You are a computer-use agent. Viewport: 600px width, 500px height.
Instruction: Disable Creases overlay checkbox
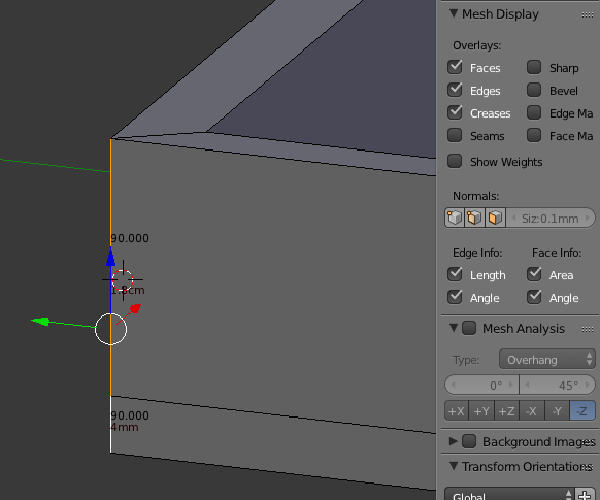[455, 113]
